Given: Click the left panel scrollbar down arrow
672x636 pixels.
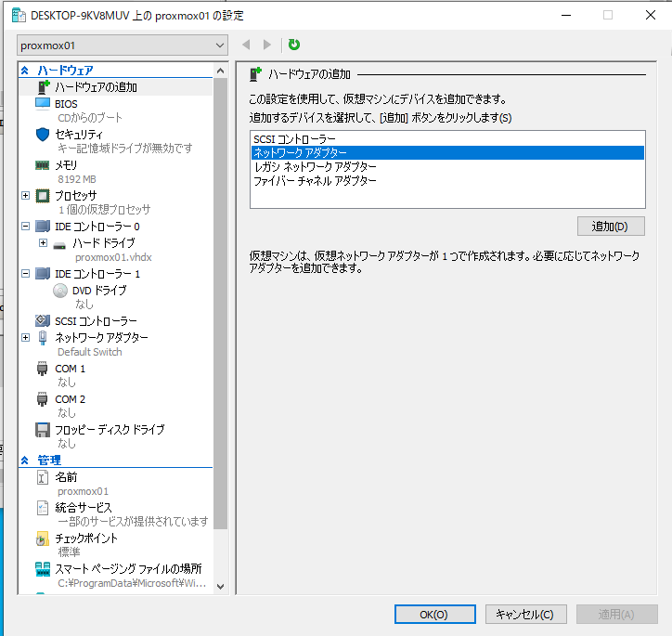Looking at the screenshot, I should [x=220, y=586].
